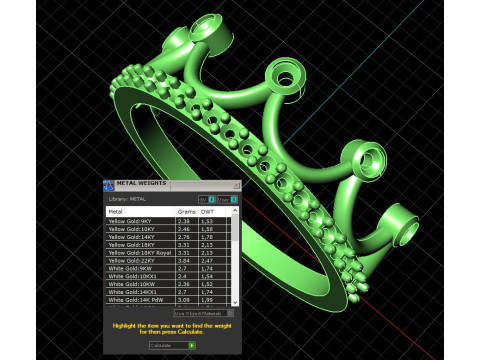The image size is (480, 360).
Task: Click the 2.47 DWT value cell
Action: click(x=212, y=260)
